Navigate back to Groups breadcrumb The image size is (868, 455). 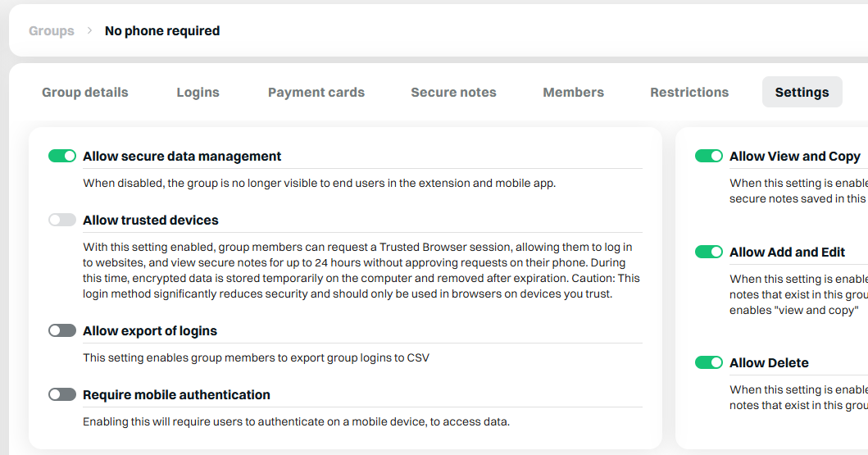(x=52, y=31)
